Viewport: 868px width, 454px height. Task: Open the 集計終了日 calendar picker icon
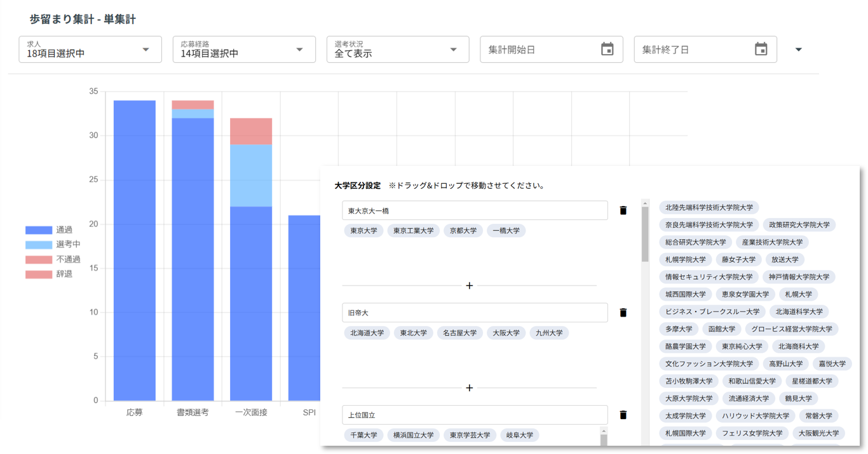(761, 50)
